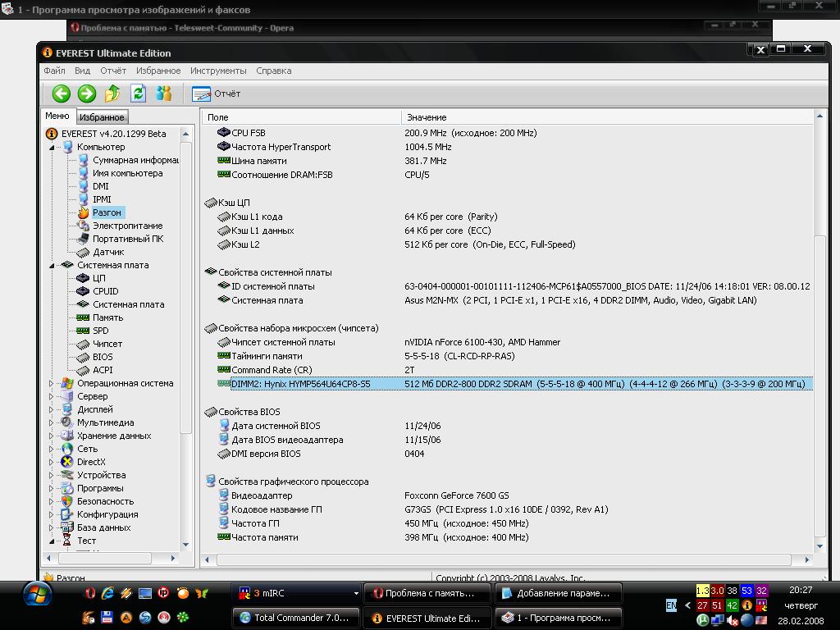Select the Датчик sensor item
The height and width of the screenshot is (630, 840).
click(108, 252)
